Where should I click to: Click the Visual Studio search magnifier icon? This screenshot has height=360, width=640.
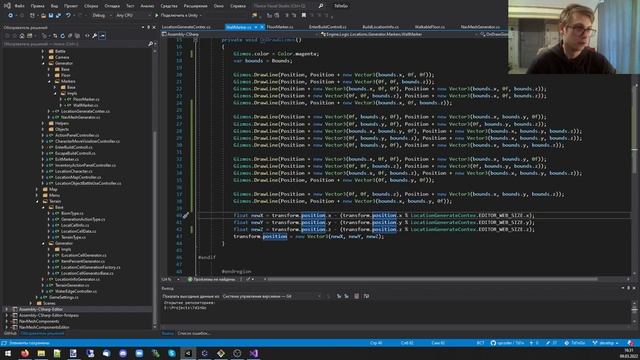321,6
